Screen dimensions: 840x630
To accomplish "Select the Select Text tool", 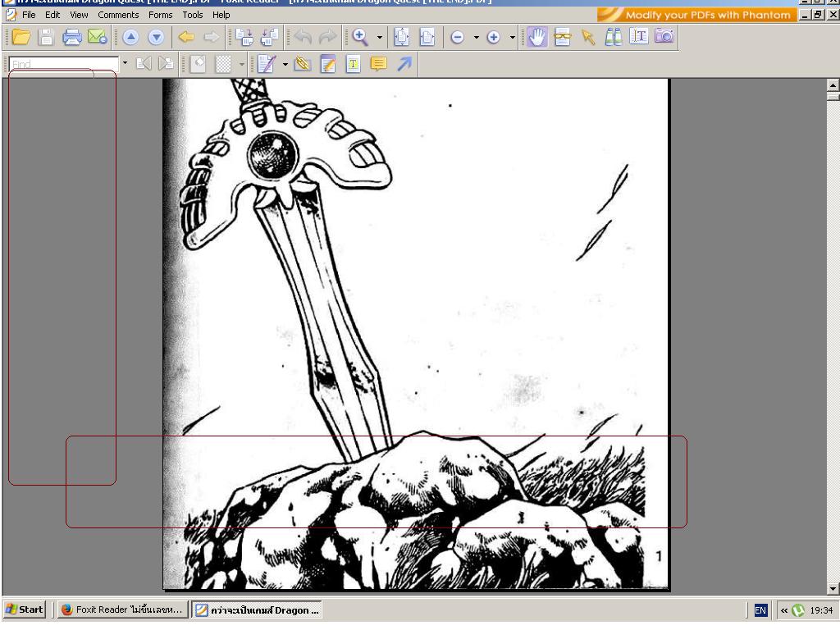I will [x=638, y=37].
